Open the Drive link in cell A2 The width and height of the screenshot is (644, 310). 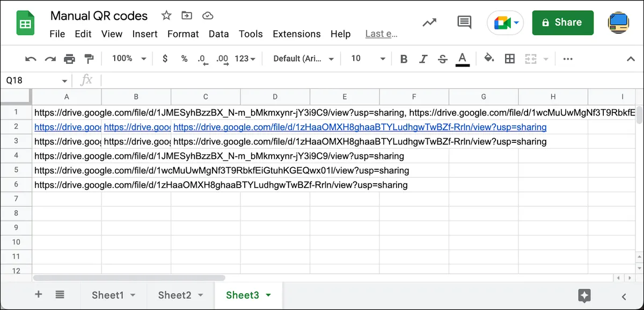[x=68, y=127]
